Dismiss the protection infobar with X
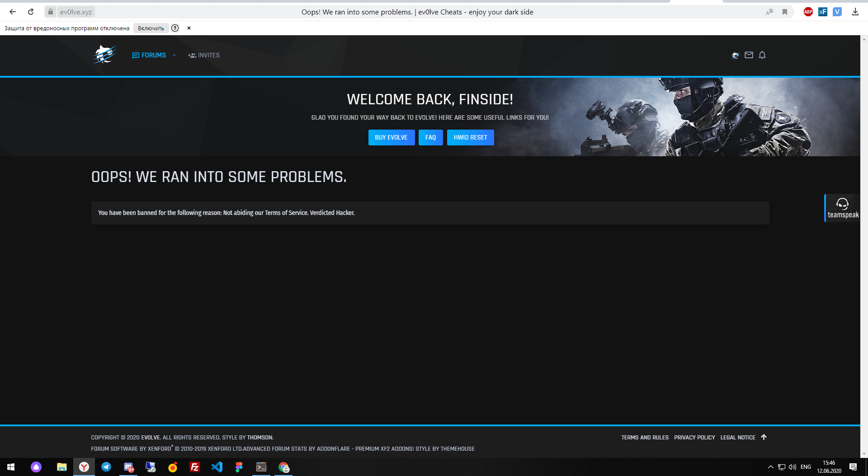868x476 pixels. 189,28
